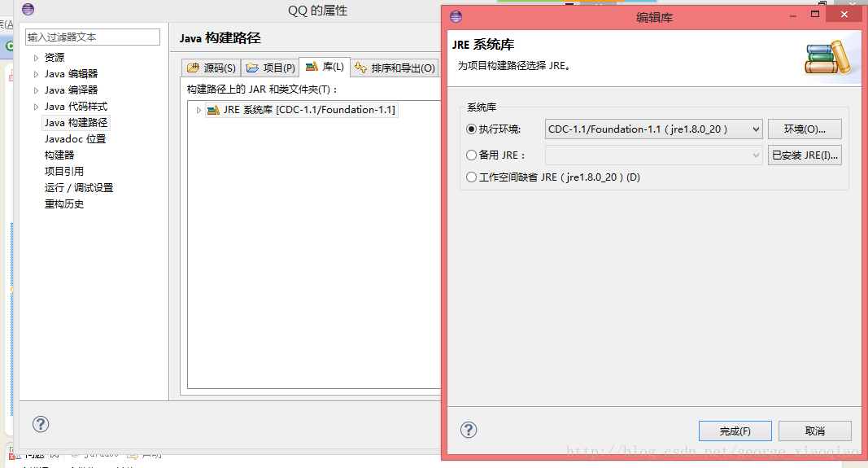Switch to the 源码(S) tab
Viewport: 868px width, 468px height.
click(211, 68)
